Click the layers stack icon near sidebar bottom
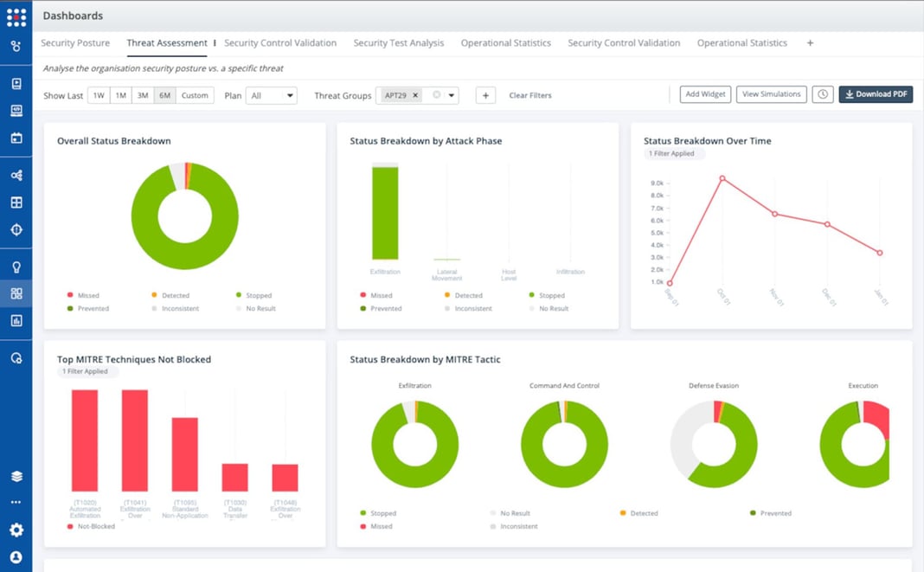Viewport: 924px width, 572px height. click(x=16, y=475)
